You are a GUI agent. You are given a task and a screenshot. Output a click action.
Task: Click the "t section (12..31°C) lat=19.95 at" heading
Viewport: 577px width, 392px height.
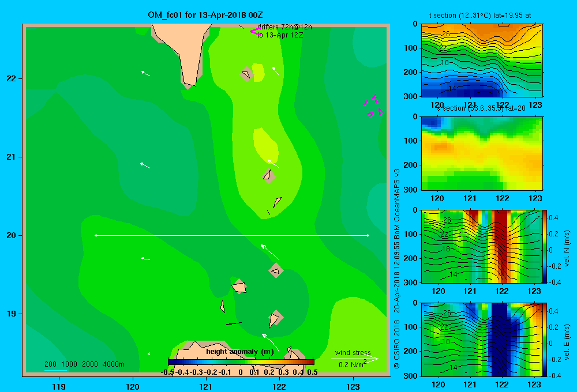480,16
